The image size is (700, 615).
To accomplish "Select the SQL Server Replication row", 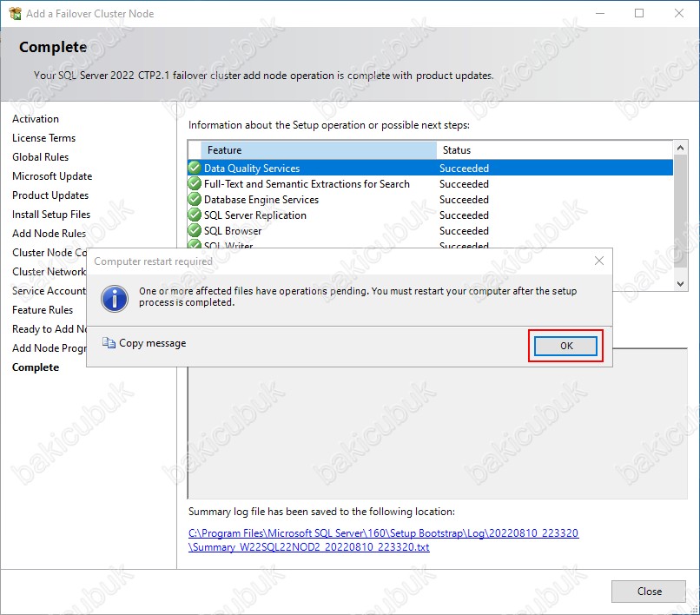I will tap(431, 215).
